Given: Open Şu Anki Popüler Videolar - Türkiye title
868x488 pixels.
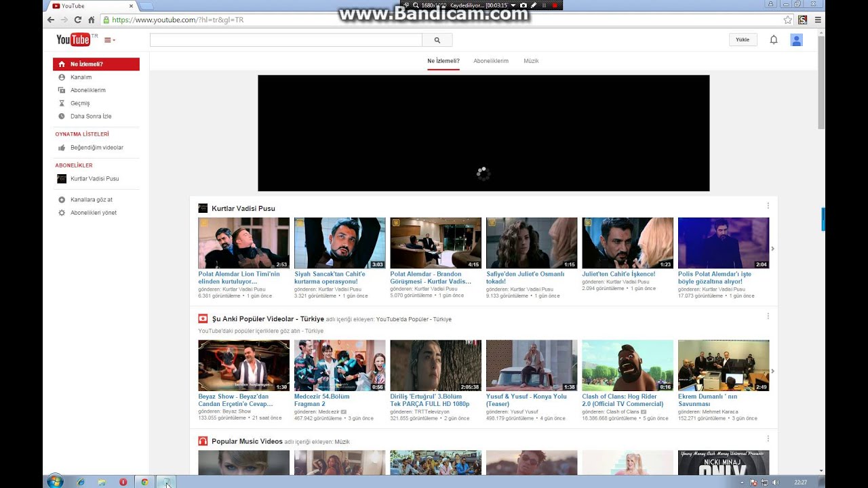Looking at the screenshot, I should (x=268, y=319).
